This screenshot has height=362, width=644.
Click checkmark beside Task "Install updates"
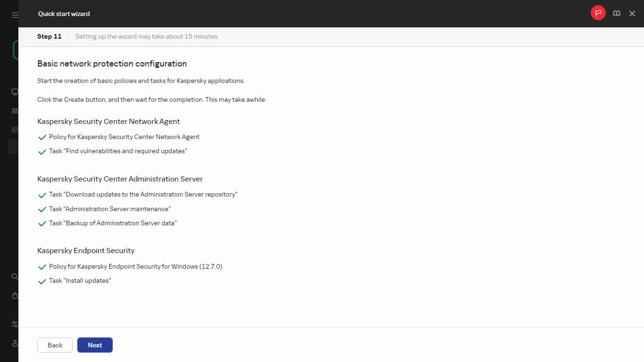point(42,281)
